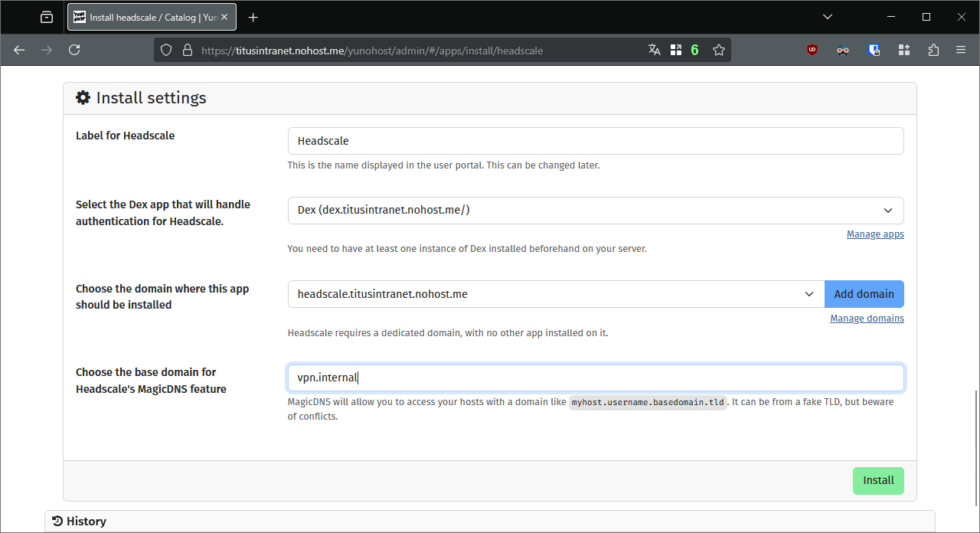The height and width of the screenshot is (533, 980).
Task: Follow the Manage domains link
Action: [867, 319]
